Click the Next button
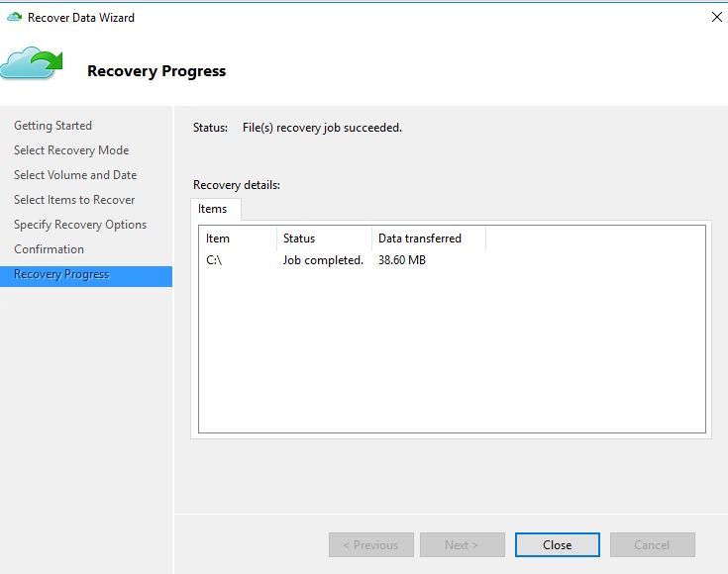 pos(462,545)
